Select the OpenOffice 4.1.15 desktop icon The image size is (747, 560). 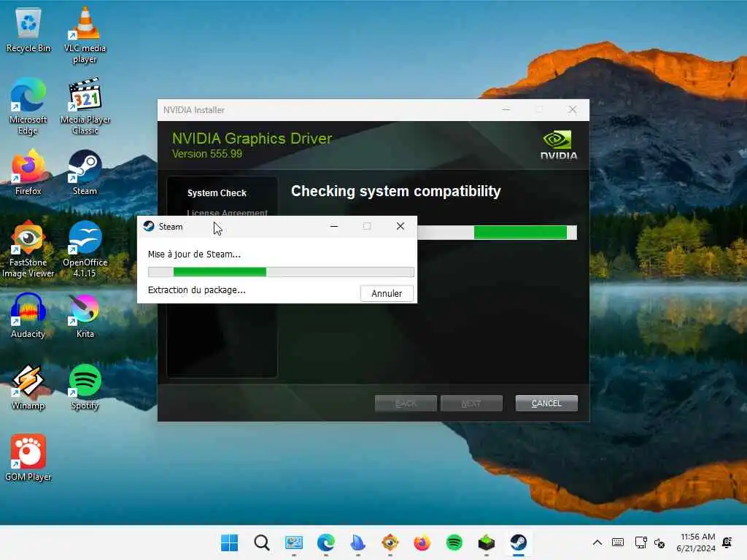pyautogui.click(x=85, y=249)
